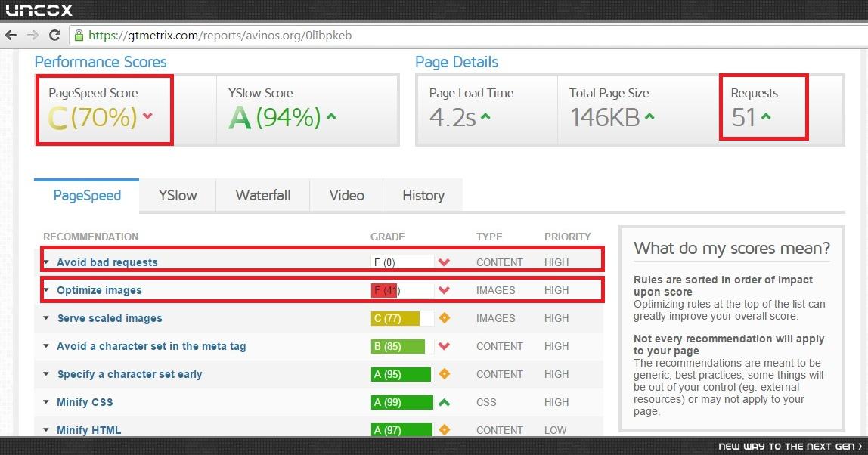868x455 pixels.
Task: Expand Avoid a character set triangle
Action: (x=47, y=346)
